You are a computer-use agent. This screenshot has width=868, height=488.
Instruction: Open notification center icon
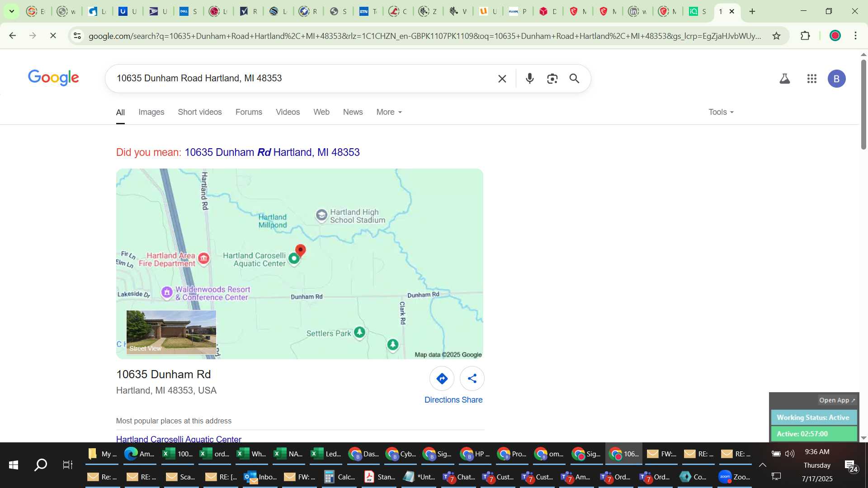[x=851, y=466]
